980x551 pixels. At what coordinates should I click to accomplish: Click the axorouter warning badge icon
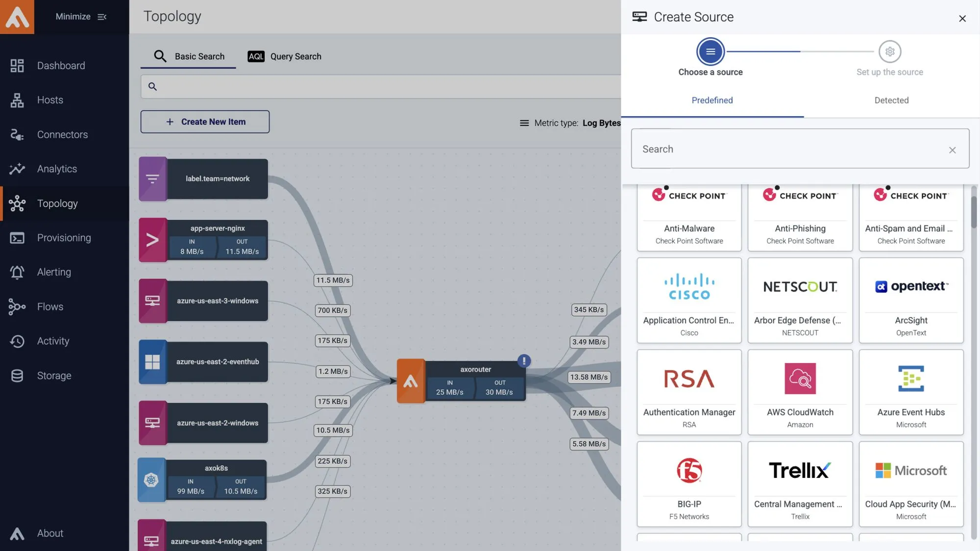pos(524,361)
